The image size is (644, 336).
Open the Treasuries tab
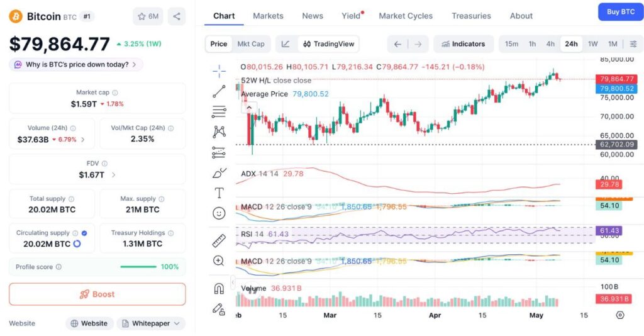coord(472,16)
